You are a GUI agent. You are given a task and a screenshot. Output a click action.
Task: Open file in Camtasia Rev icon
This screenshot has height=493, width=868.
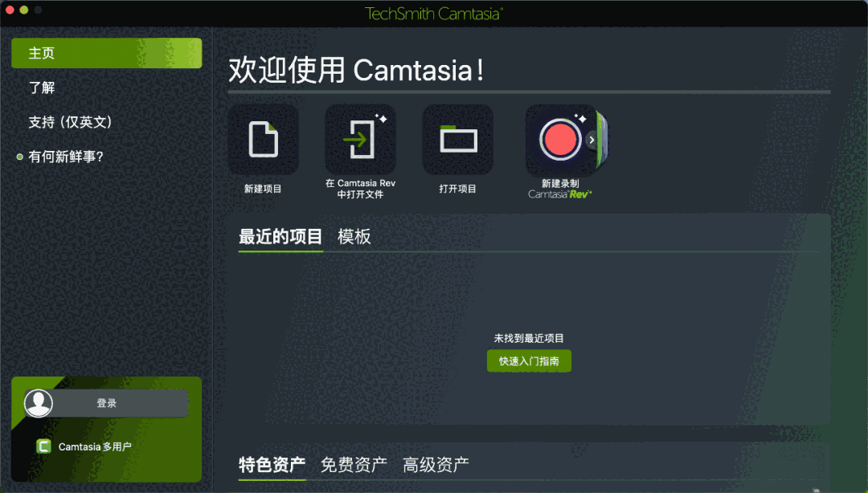pyautogui.click(x=360, y=140)
